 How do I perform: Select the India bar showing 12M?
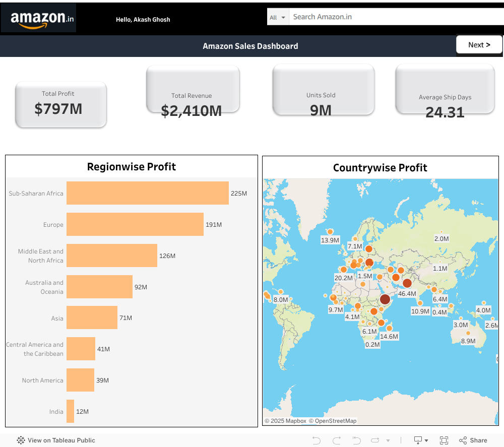pyautogui.click(x=70, y=411)
